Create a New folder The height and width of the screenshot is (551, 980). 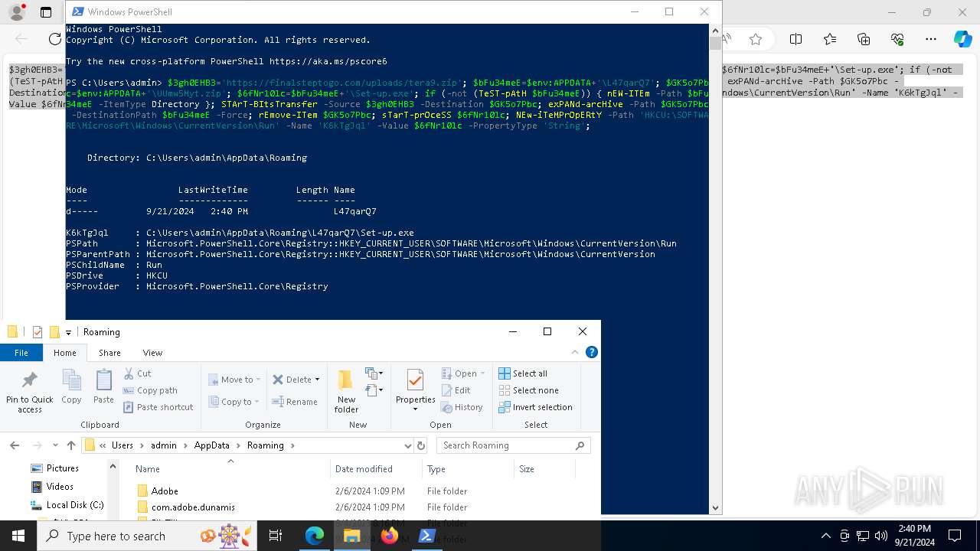coord(346,392)
